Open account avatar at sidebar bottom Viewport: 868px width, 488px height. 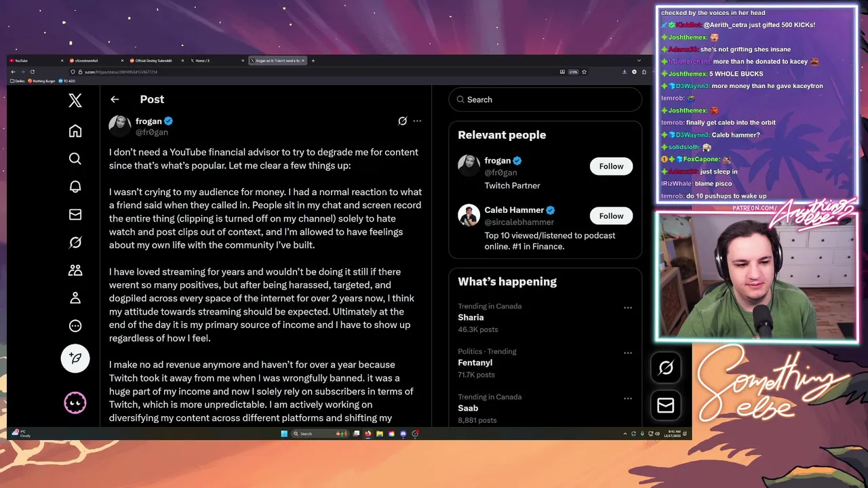point(75,403)
